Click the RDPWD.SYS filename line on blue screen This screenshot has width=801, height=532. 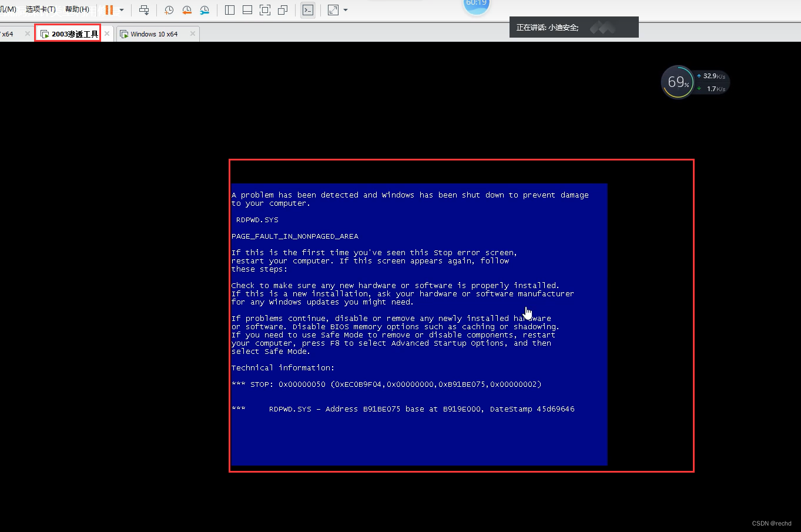coord(257,220)
